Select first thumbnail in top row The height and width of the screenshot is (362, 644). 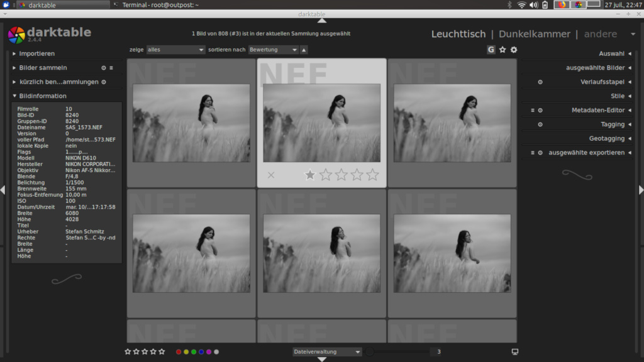point(191,123)
